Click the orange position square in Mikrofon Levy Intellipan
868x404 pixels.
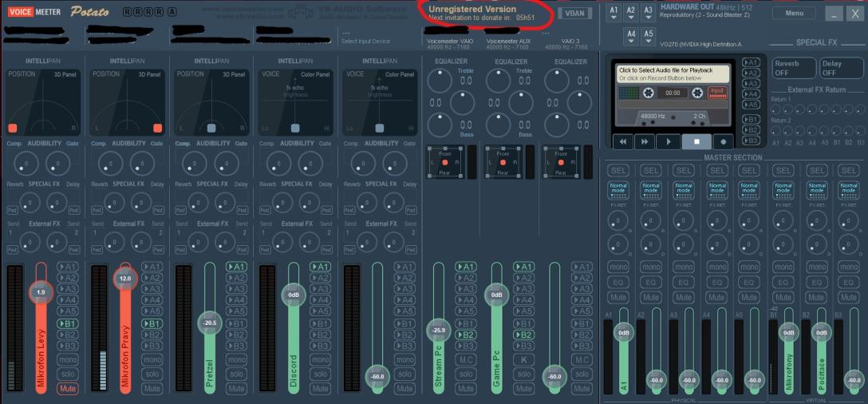click(13, 128)
